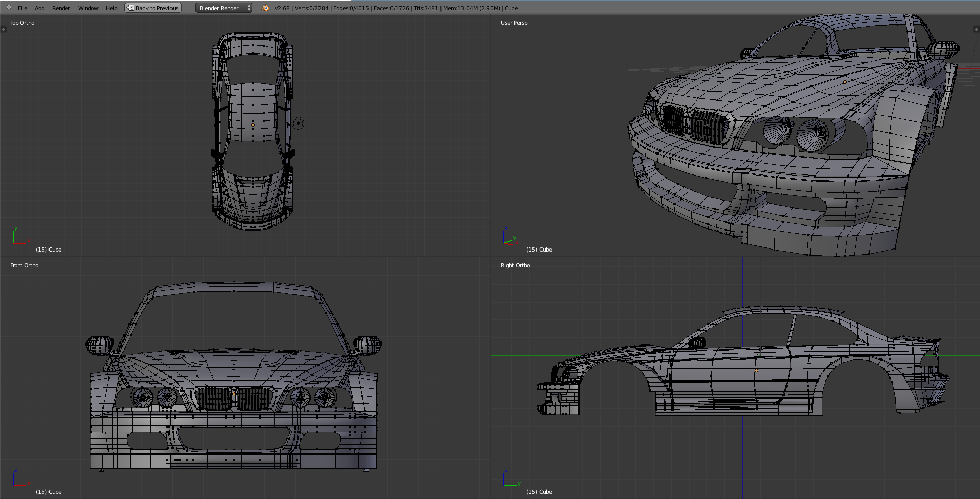This screenshot has height=499, width=980.
Task: Click the 'Faces:0/1726' header statistic
Action: [391, 8]
